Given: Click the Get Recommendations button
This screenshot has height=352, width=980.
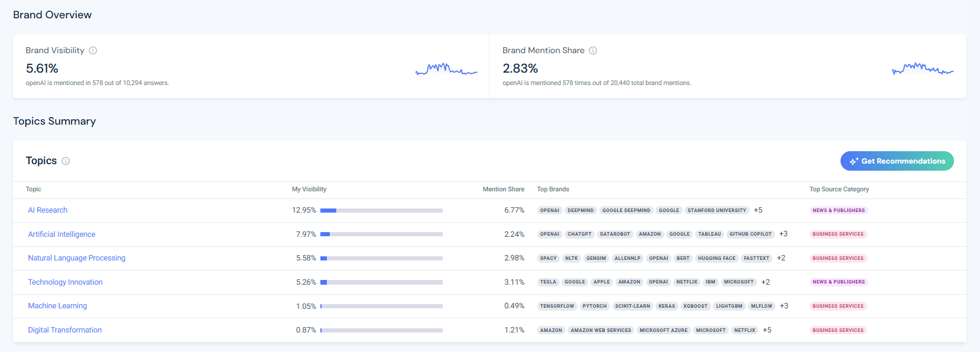Looking at the screenshot, I should 897,161.
